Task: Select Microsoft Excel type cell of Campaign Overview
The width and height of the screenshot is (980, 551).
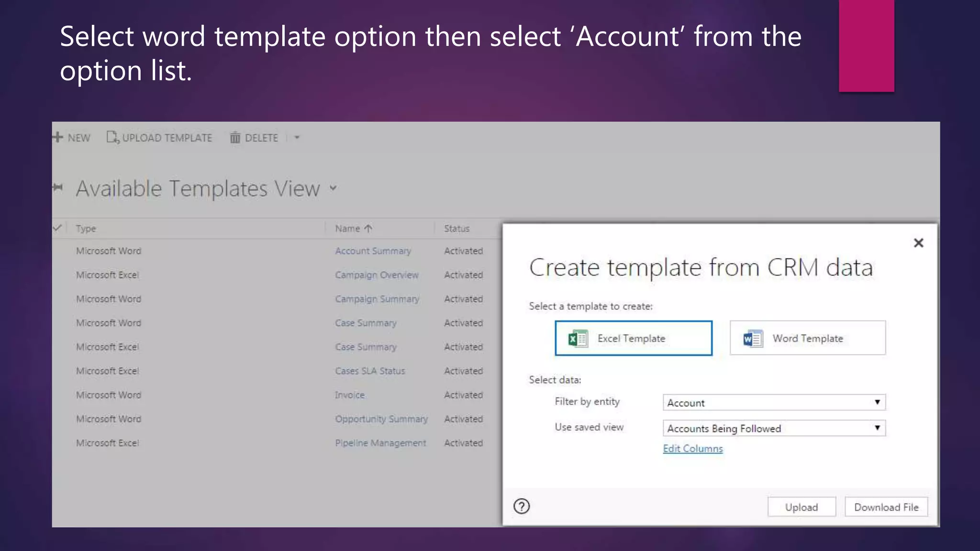Action: (x=108, y=275)
